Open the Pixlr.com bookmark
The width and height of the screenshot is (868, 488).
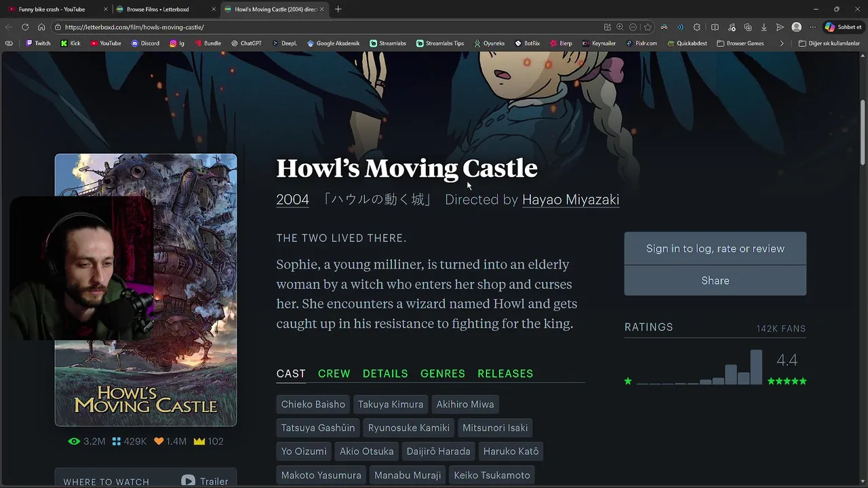click(641, 43)
